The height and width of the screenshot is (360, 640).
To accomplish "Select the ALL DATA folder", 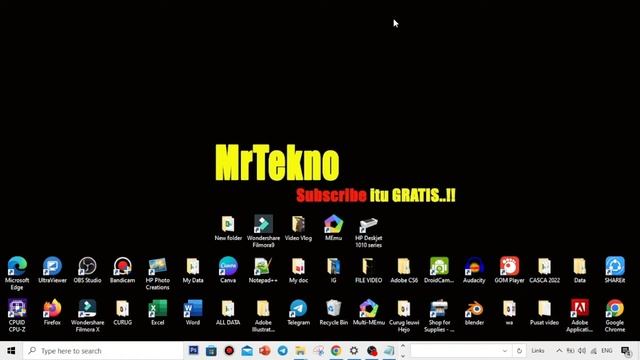I will (228, 312).
